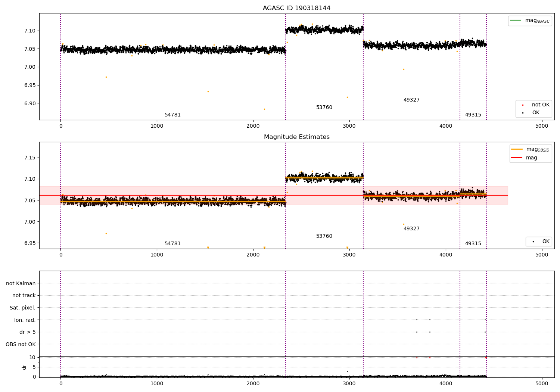
Task: Click the 7.10 y-tick in the Magnitude Estimates panel
Action: tap(30, 179)
